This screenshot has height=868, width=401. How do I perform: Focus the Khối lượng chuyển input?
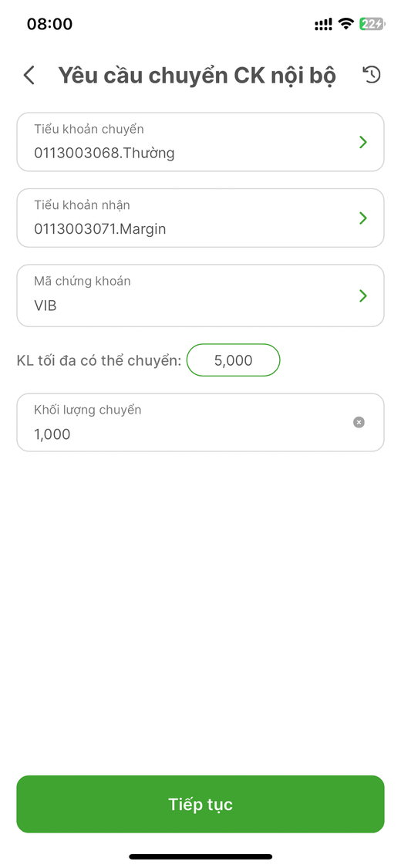(200, 422)
